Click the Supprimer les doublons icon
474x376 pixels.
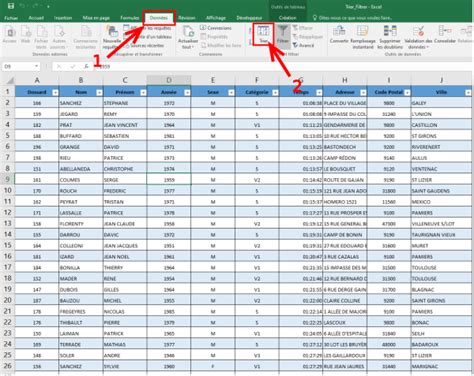coord(390,31)
